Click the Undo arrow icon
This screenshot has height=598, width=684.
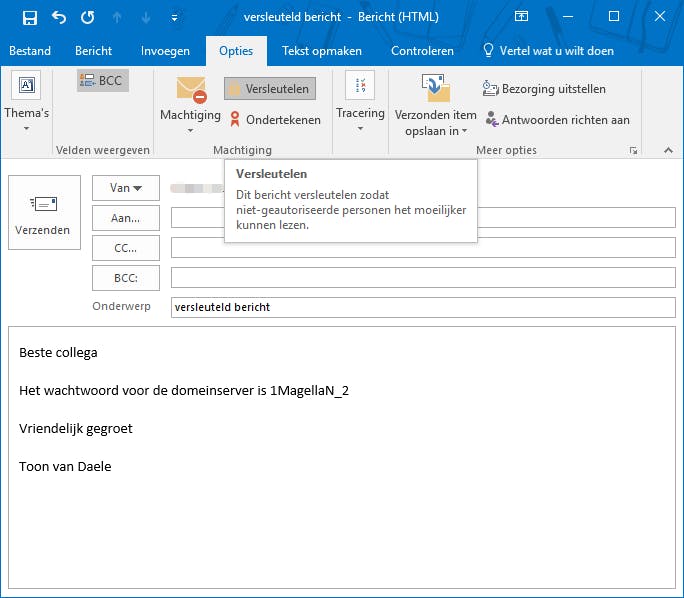pyautogui.click(x=59, y=17)
